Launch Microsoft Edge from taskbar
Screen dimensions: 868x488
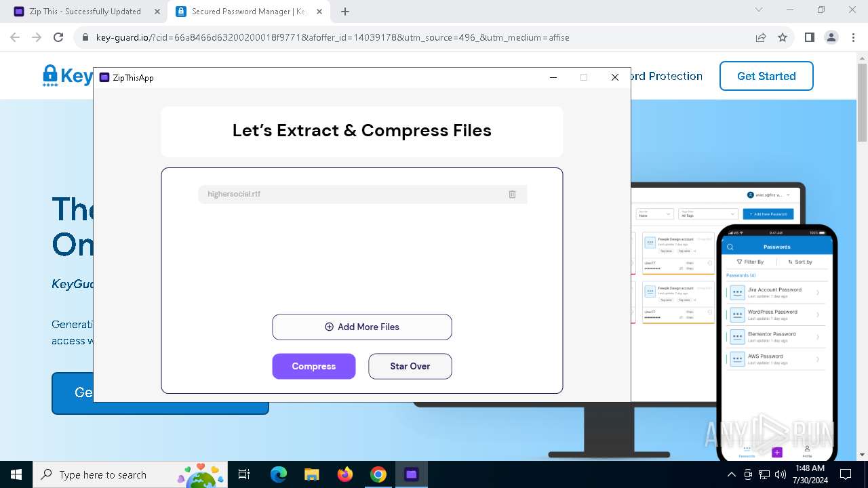click(279, 474)
